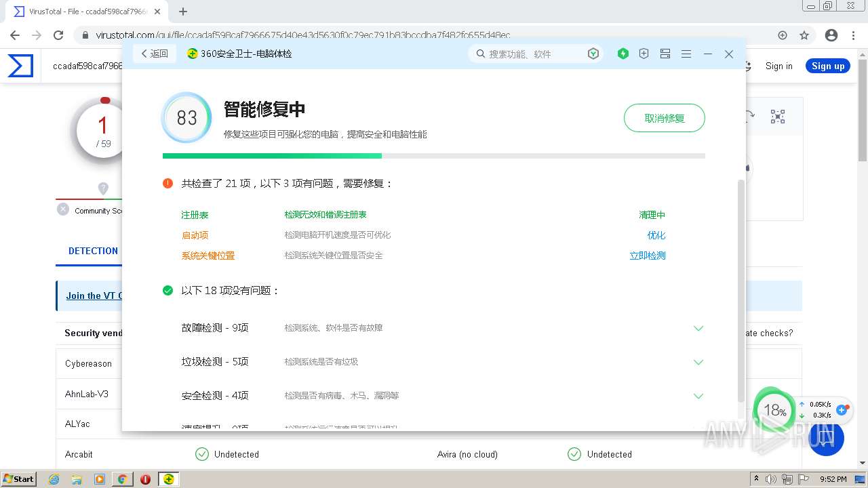Click the system tray volume icon
This screenshot has height=488, width=868.
tap(770, 479)
